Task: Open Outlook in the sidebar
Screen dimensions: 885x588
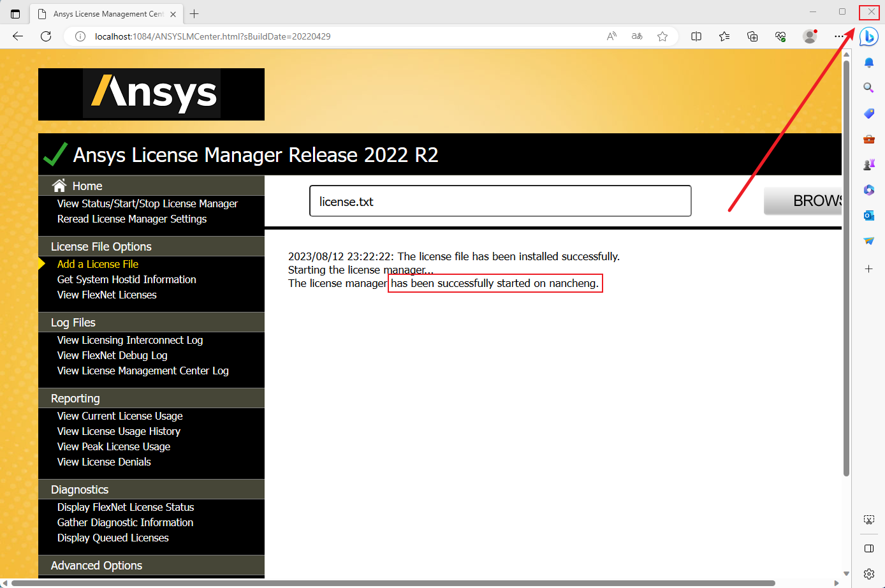Action: point(868,216)
